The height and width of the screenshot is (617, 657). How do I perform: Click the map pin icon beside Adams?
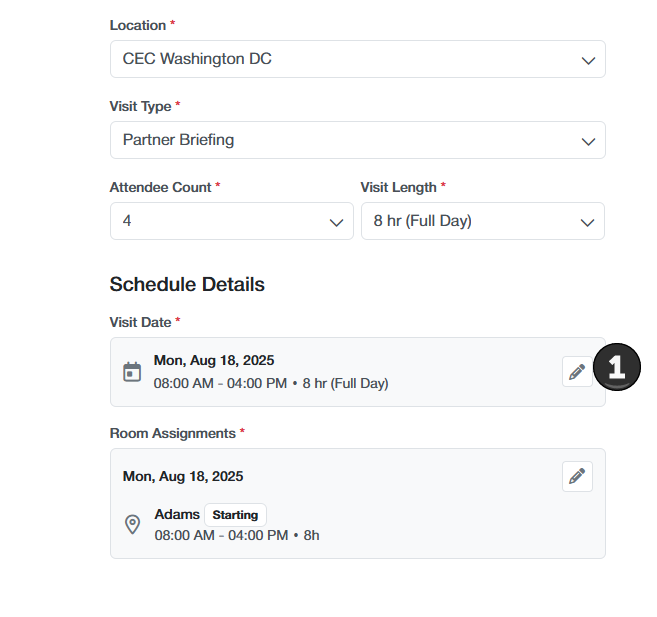132,525
